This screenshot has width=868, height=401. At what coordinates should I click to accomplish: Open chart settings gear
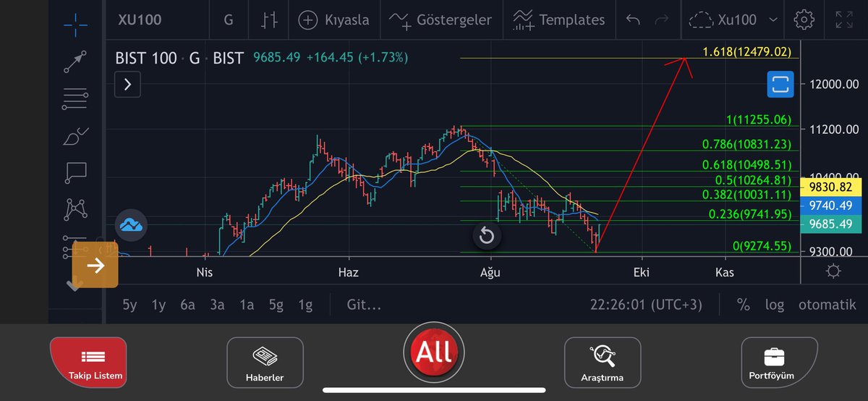coord(803,20)
